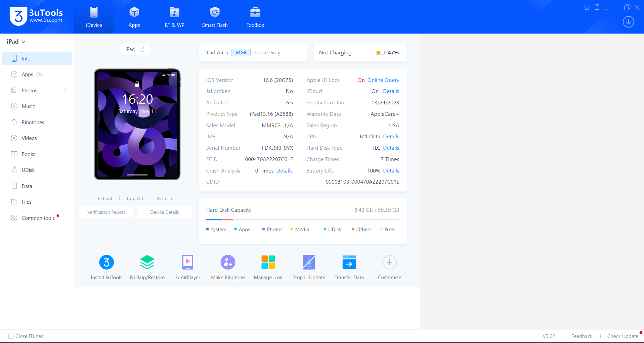The height and width of the screenshot is (343, 644).
Task: Click the Reboot button
Action: 105,199
